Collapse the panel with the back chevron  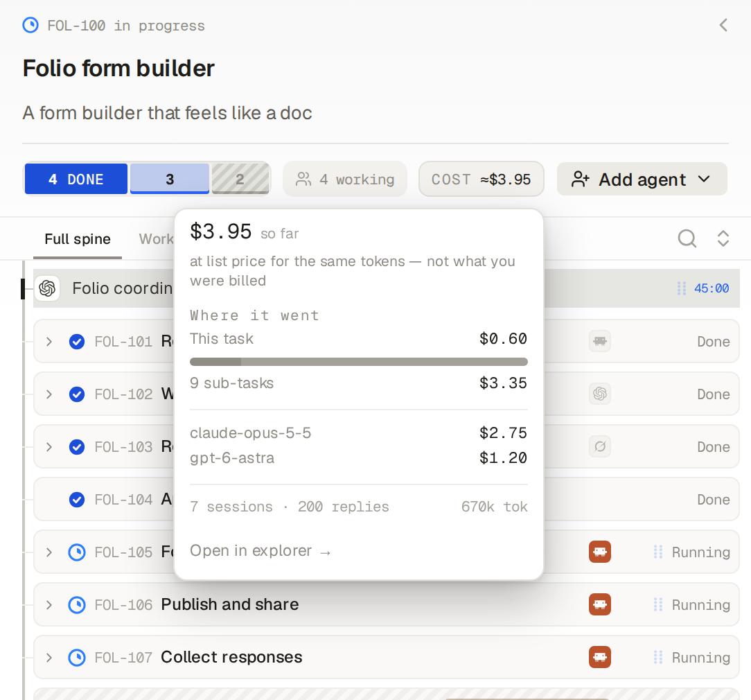pos(723,26)
